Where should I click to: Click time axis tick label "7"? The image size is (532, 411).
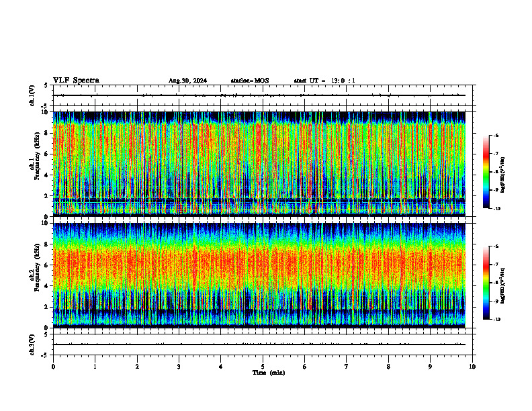(x=347, y=367)
